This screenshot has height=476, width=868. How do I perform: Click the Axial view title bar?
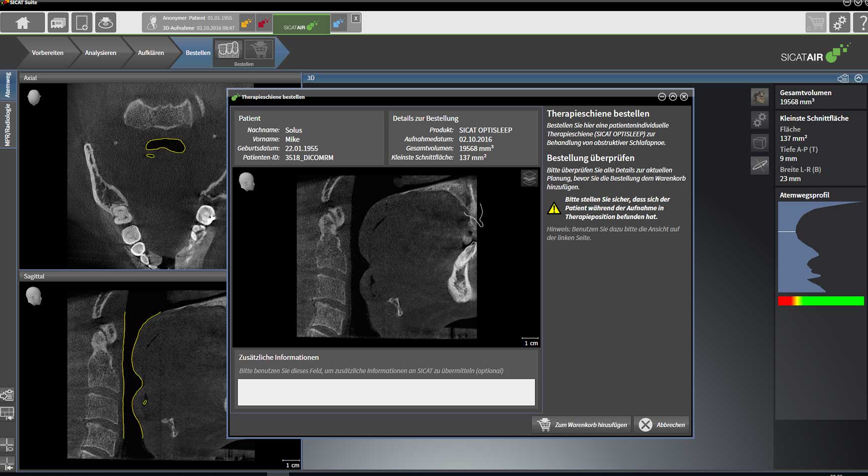click(160, 78)
